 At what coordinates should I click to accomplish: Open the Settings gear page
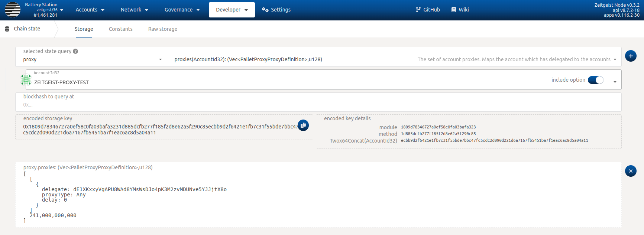point(276,10)
